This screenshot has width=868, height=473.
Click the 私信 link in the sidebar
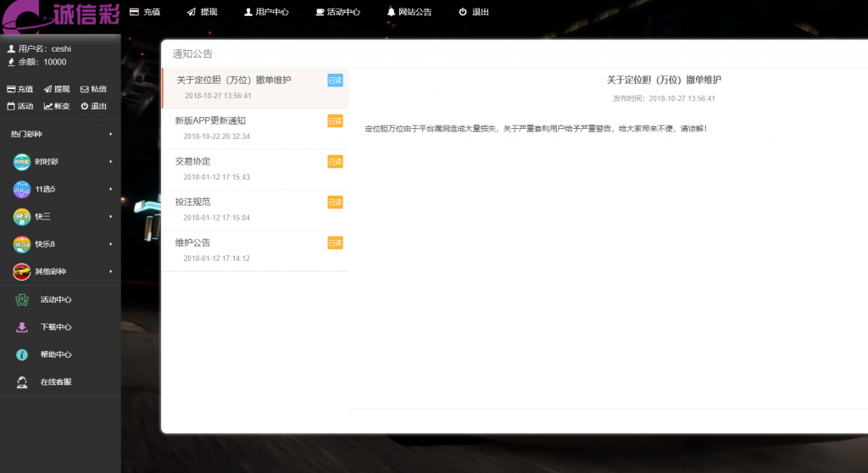click(93, 89)
